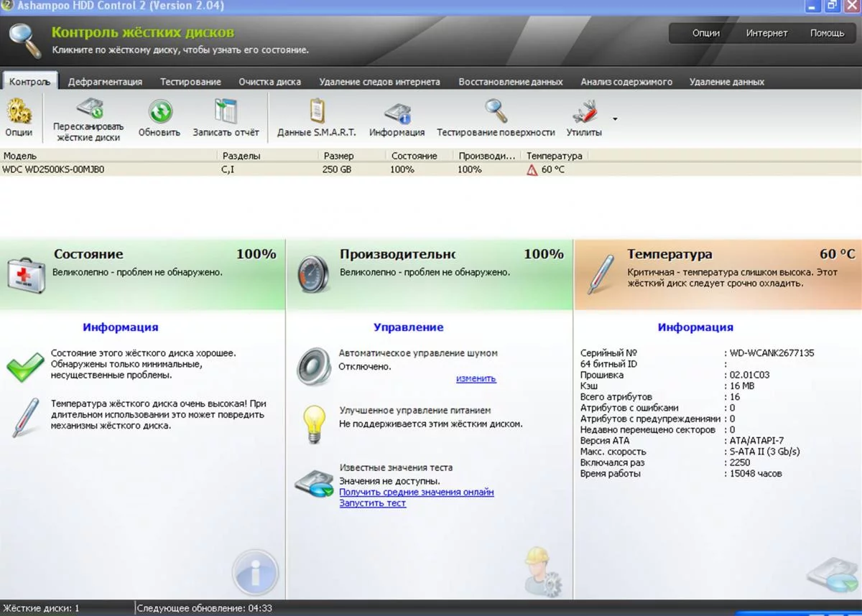Switch to the Тестирование tab
This screenshot has width=862, height=616.
click(x=190, y=82)
